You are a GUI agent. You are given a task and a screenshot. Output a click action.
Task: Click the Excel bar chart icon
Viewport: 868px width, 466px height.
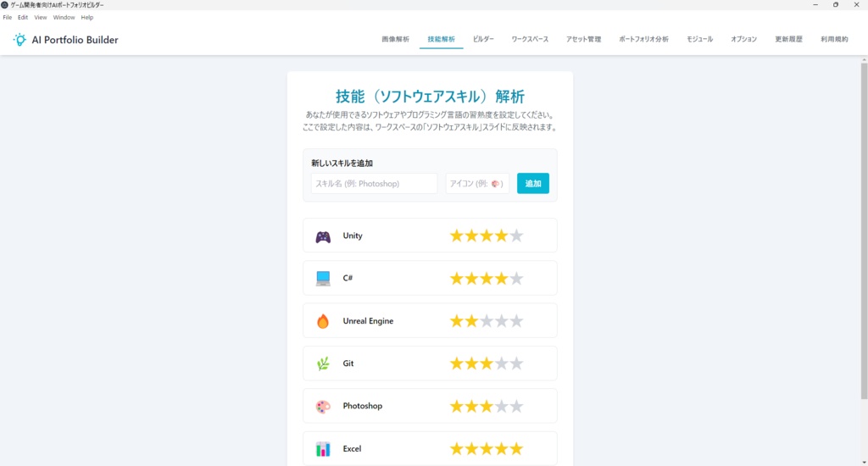[323, 449]
